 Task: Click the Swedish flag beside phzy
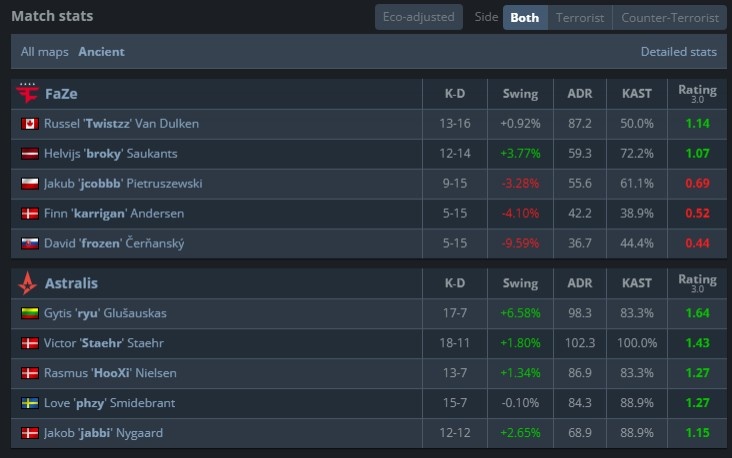(x=30, y=403)
